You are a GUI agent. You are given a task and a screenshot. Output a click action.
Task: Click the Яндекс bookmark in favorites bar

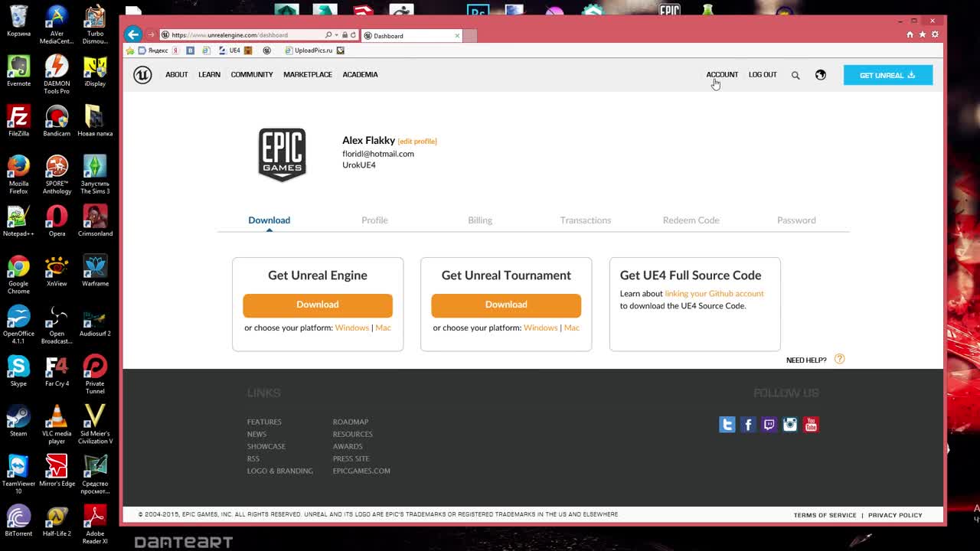[153, 51]
